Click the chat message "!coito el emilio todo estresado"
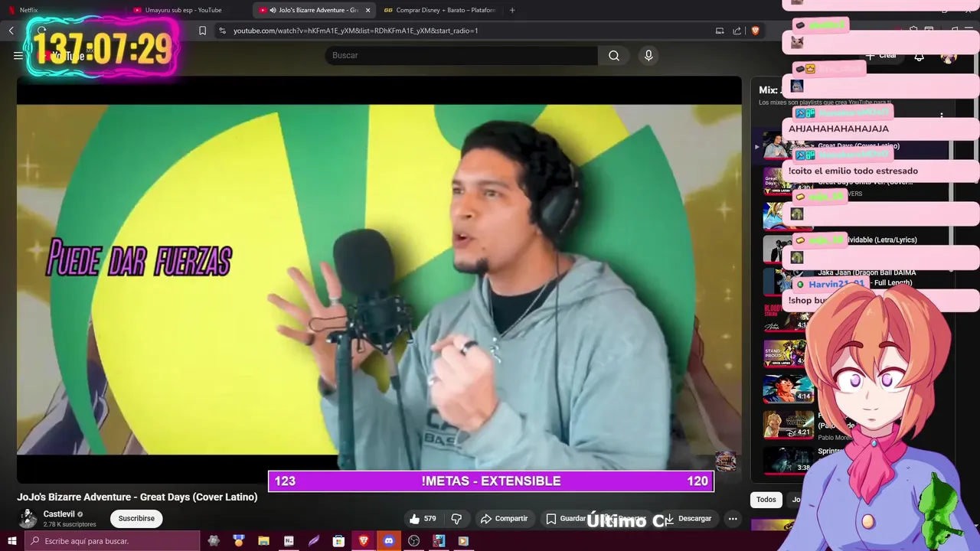The height and width of the screenshot is (551, 980). click(853, 171)
